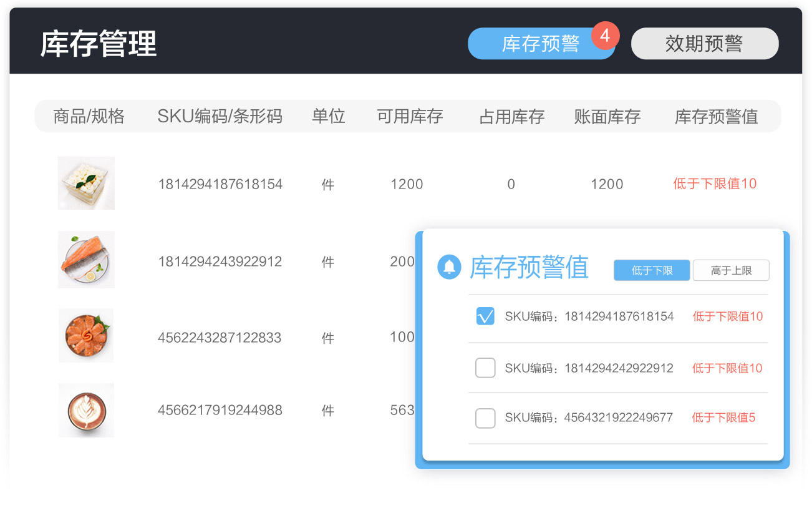Click the red "4" notification badge
This screenshot has width=812, height=518.
pyautogui.click(x=604, y=36)
